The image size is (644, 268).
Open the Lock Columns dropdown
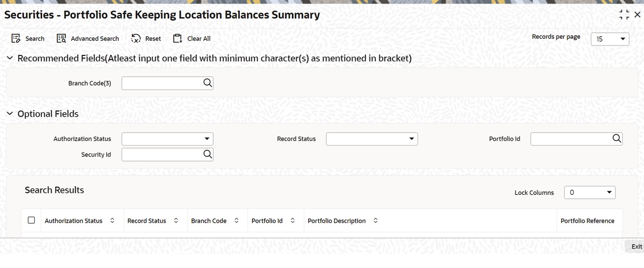[x=590, y=192]
